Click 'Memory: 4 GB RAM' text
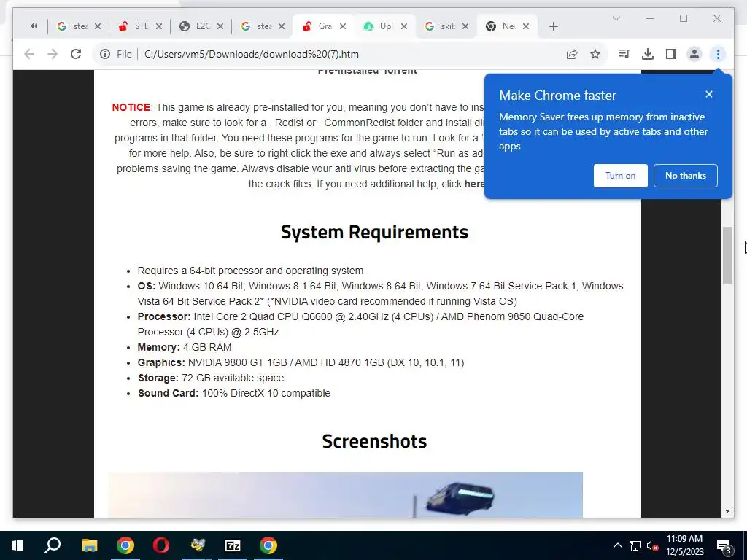The height and width of the screenshot is (560, 747). click(x=185, y=347)
